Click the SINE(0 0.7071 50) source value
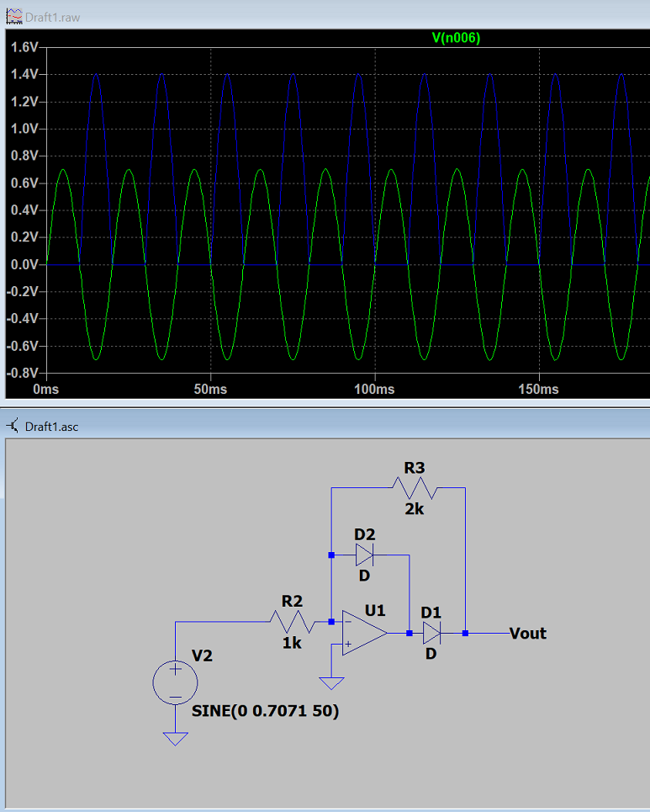This screenshot has height=812, width=650. point(265,711)
